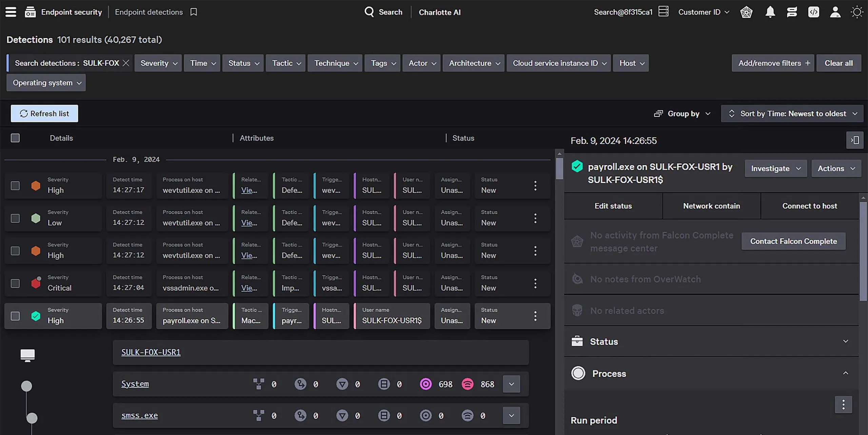Open kebab menu for Critical vssadmin.exe row
Viewport: 868px width, 435px height.
click(535, 283)
